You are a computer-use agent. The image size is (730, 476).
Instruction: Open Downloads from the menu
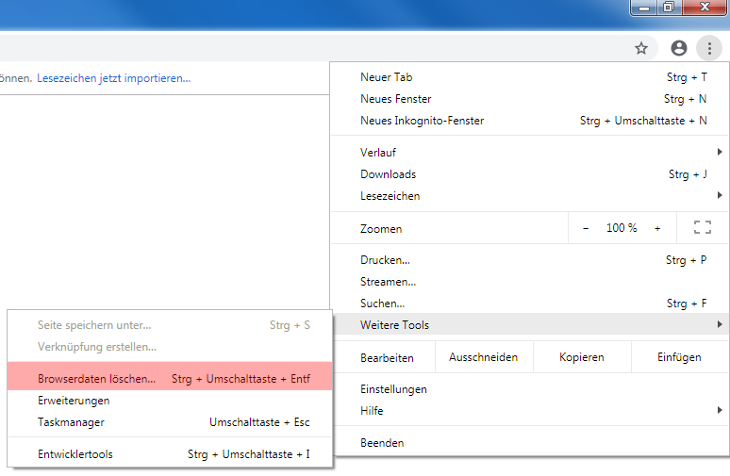tap(530, 174)
